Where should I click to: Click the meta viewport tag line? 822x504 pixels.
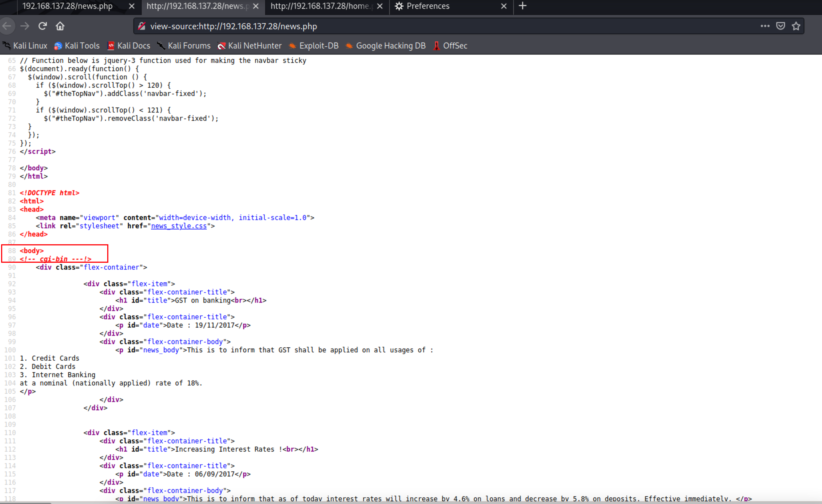point(175,218)
